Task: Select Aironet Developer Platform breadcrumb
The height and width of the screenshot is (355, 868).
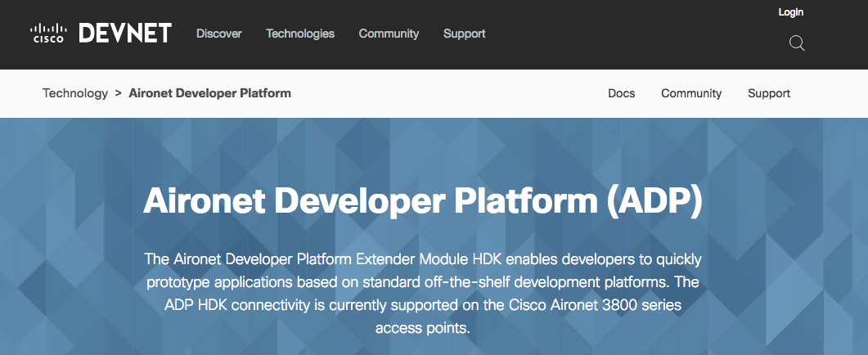Action: pos(209,93)
